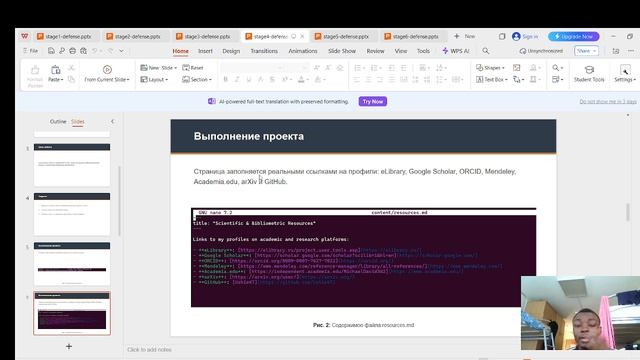Open the Review ribbon tab
Viewport: 640px width, 360px height.
pos(376,51)
